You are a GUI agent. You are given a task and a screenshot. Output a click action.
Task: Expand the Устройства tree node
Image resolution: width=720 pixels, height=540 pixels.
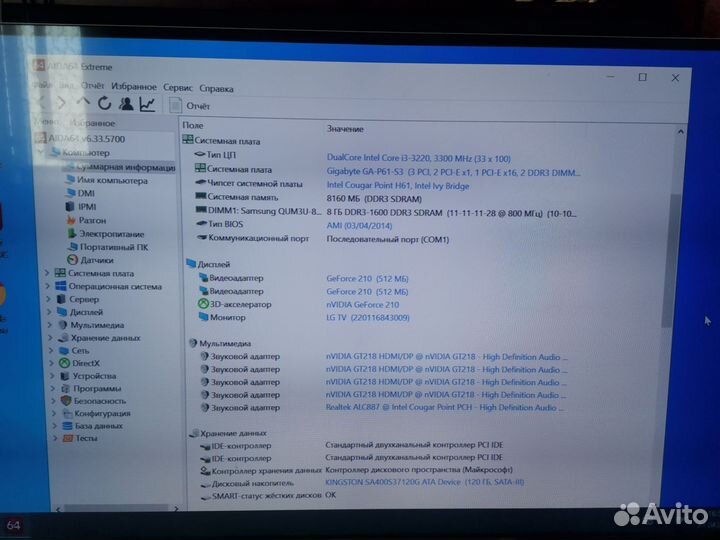(x=53, y=376)
